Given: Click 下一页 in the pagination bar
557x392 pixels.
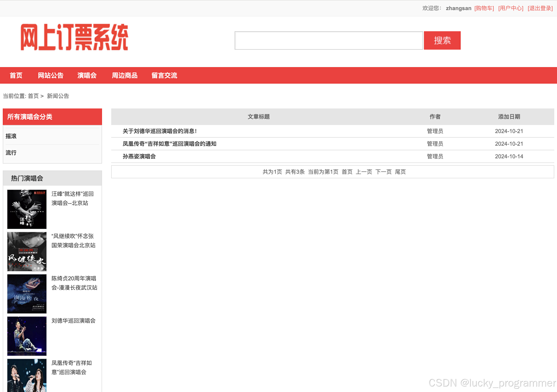Looking at the screenshot, I should tap(383, 172).
